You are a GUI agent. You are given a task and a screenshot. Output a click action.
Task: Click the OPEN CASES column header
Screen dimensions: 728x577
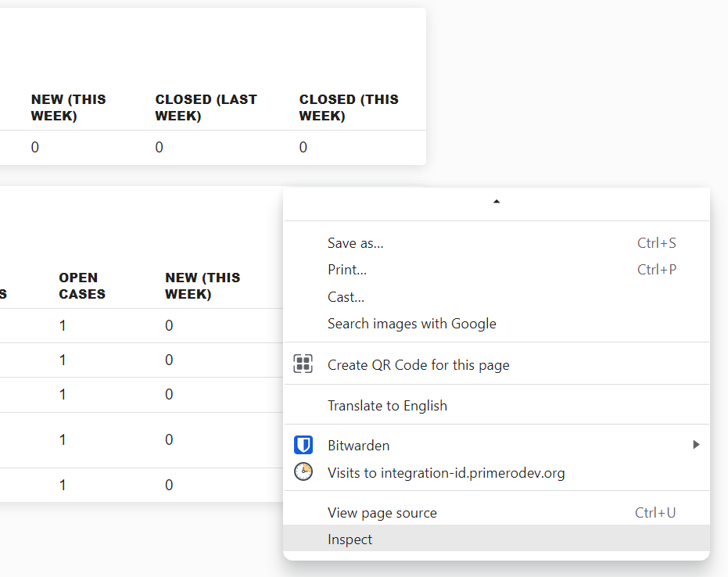(x=82, y=285)
